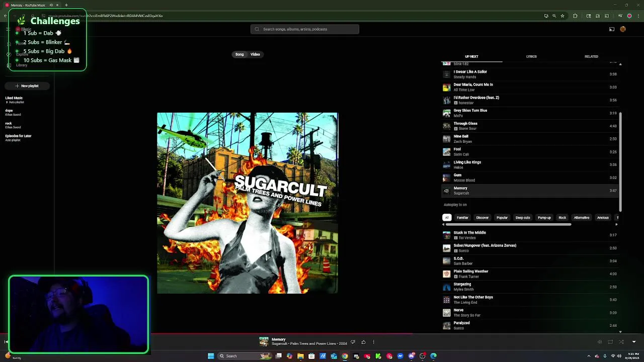Open the RELATED tab
Viewport: 644px width, 362px height.
tap(591, 56)
